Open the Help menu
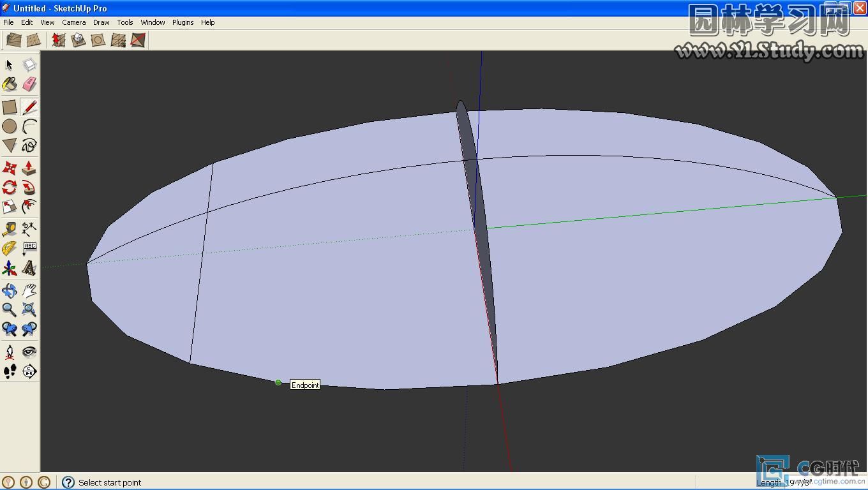The height and width of the screenshot is (490, 868). (208, 22)
